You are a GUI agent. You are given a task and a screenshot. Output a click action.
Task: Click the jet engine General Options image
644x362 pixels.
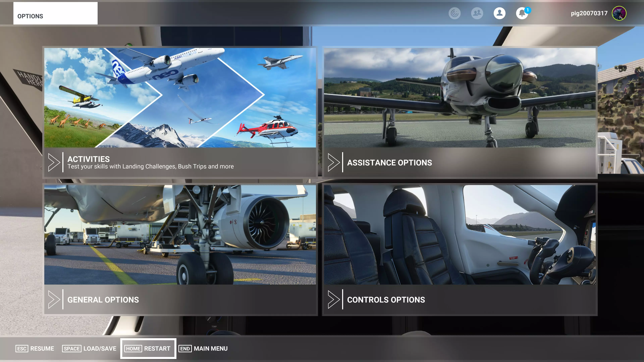tap(180, 234)
